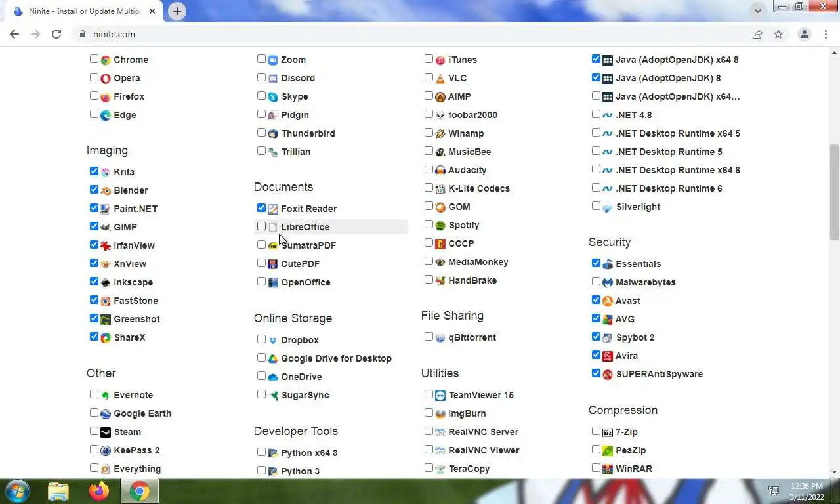The height and width of the screenshot is (504, 840).
Task: Click the VLC cone icon
Action: [440, 78]
